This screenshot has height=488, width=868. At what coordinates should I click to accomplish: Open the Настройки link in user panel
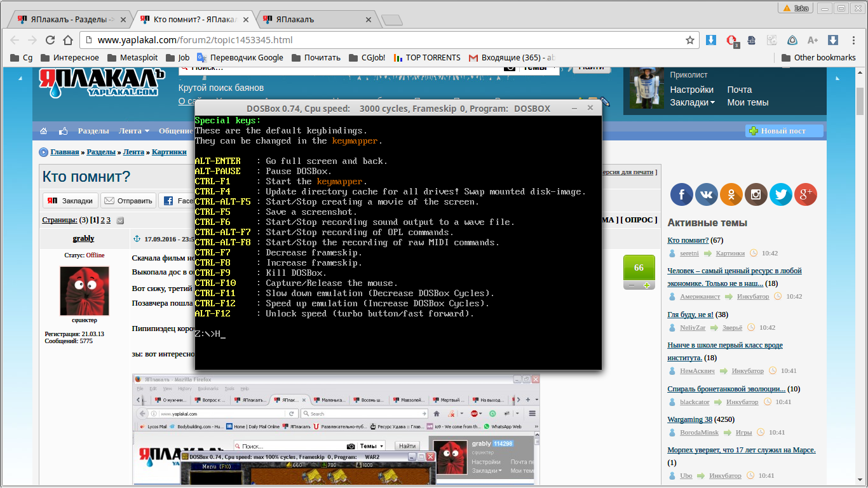point(691,90)
